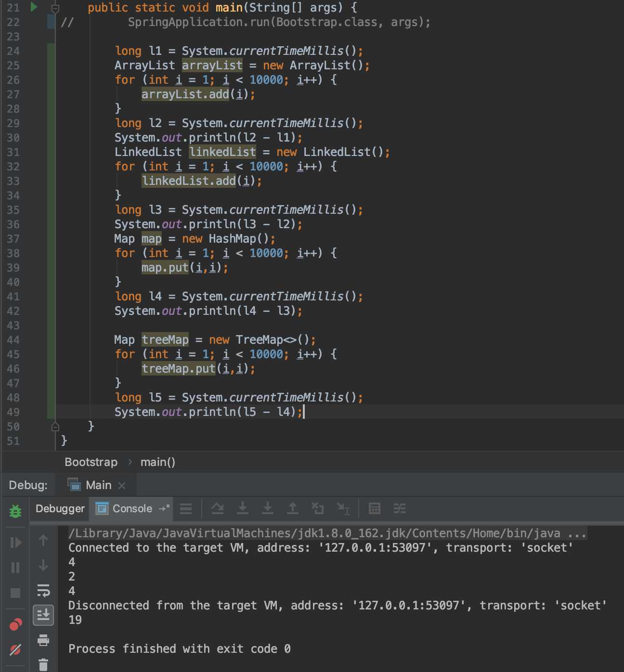Click 'Process finished with exit code 0'
Image resolution: width=624 pixels, height=672 pixels.
(x=180, y=649)
